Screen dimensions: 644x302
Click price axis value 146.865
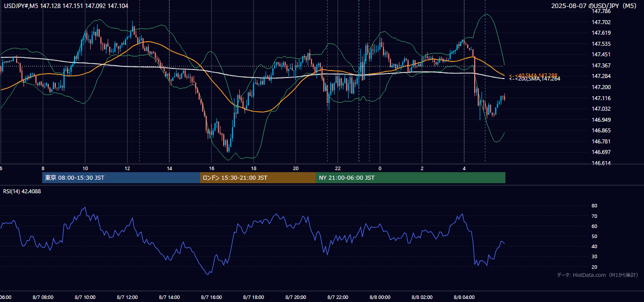point(601,130)
